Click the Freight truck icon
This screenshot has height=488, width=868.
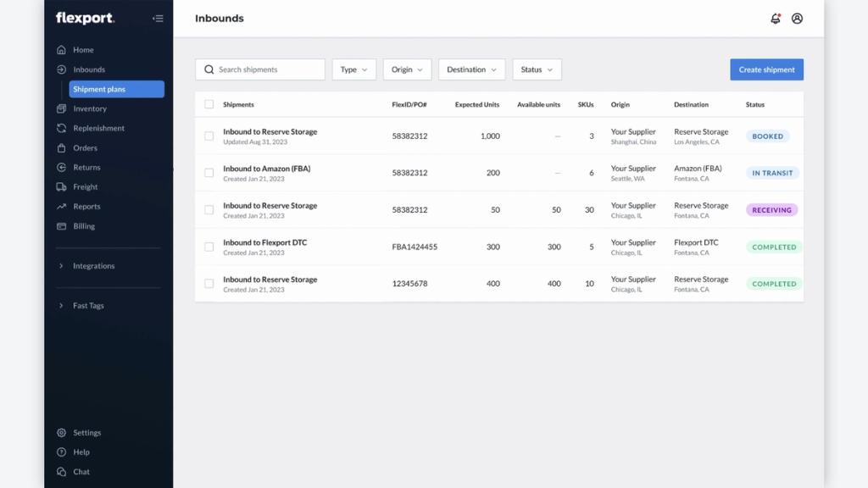point(61,187)
